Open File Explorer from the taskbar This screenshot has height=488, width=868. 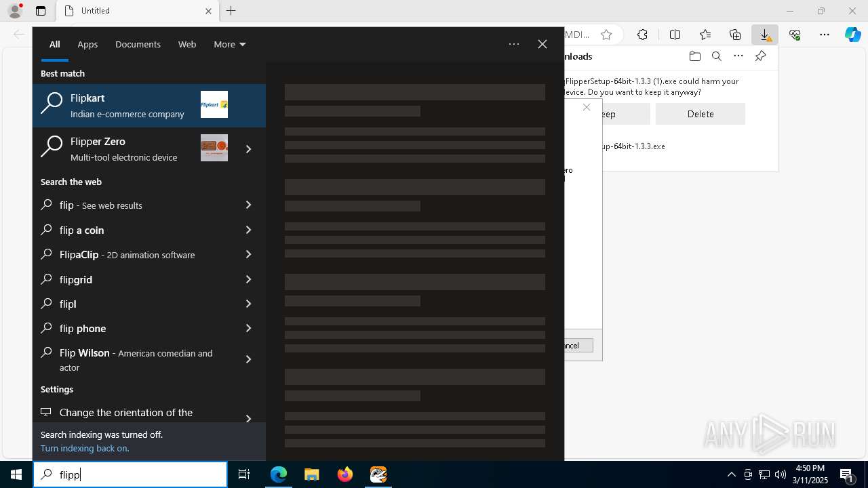pos(312,474)
